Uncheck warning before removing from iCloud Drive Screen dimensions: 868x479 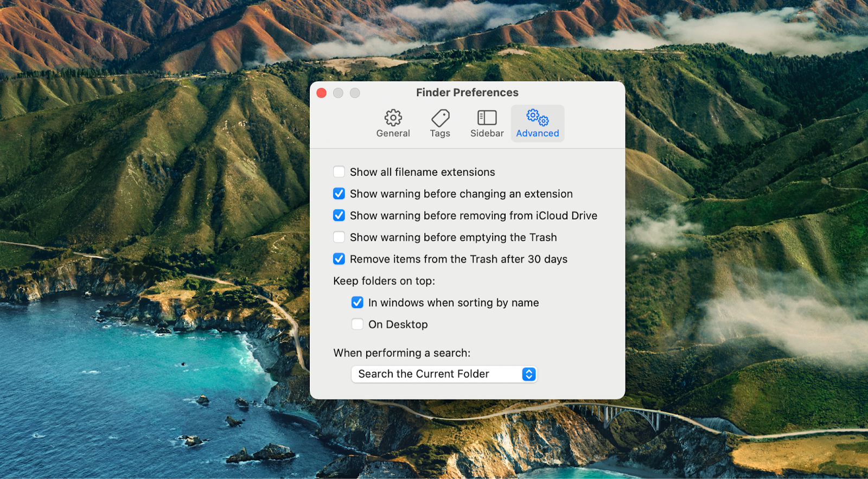click(339, 215)
